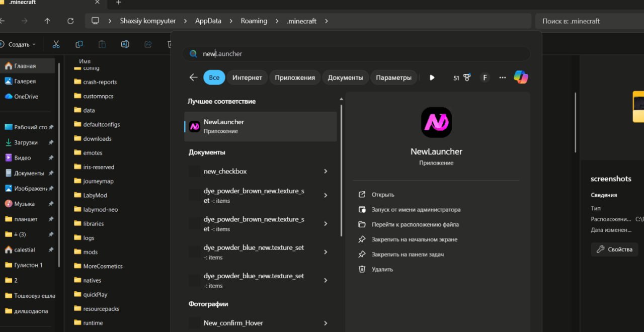Screen dimensions: 644x332
Task: Click the NewLauncher app icon in preview
Action: pyautogui.click(x=436, y=122)
